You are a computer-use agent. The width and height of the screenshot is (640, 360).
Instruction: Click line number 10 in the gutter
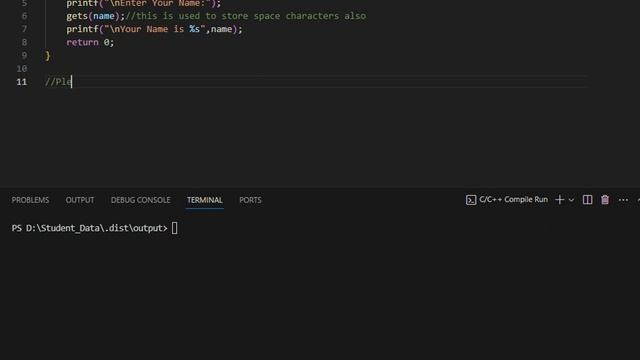coord(22,69)
